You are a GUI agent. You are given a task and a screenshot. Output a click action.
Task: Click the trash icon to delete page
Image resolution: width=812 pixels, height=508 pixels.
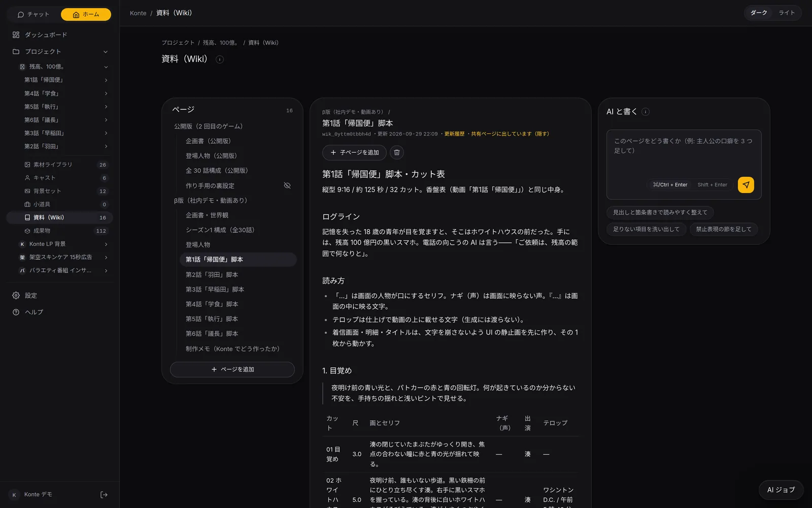pyautogui.click(x=397, y=152)
